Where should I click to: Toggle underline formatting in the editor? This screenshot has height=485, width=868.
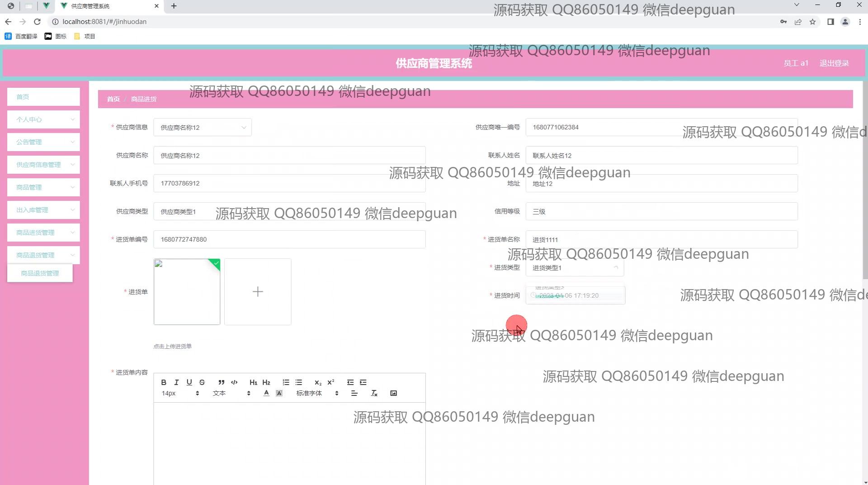[x=189, y=382]
